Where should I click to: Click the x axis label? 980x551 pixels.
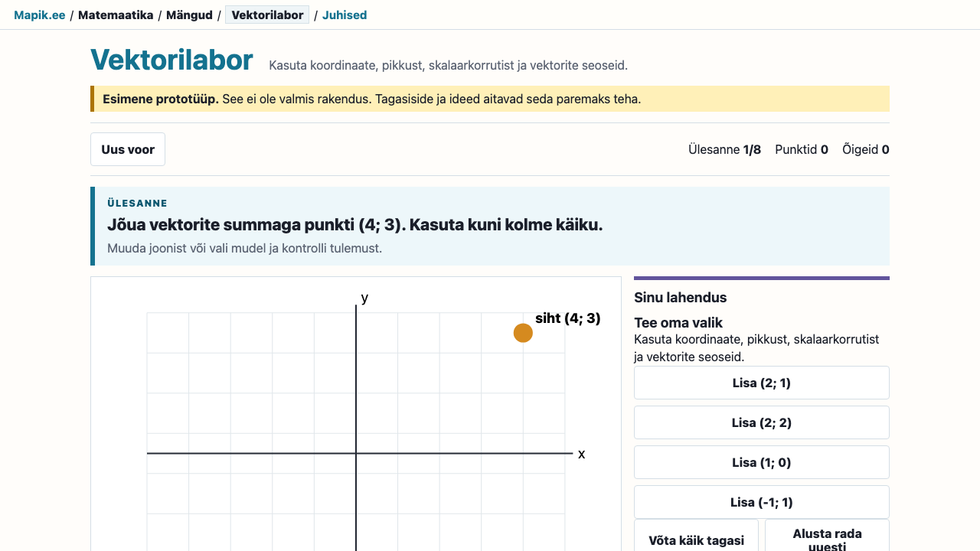tap(581, 454)
